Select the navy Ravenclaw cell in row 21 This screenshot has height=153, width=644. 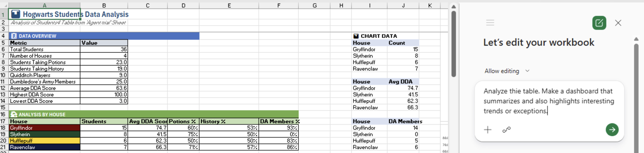(x=45, y=147)
